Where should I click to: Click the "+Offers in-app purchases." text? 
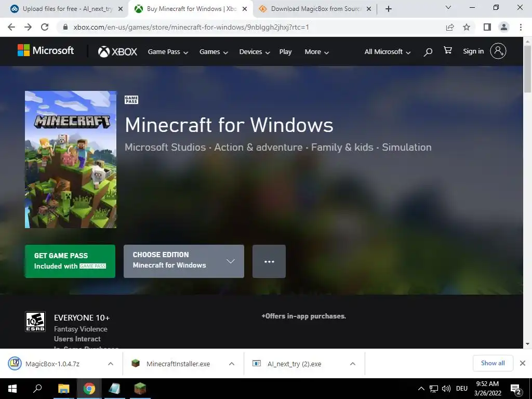(303, 316)
